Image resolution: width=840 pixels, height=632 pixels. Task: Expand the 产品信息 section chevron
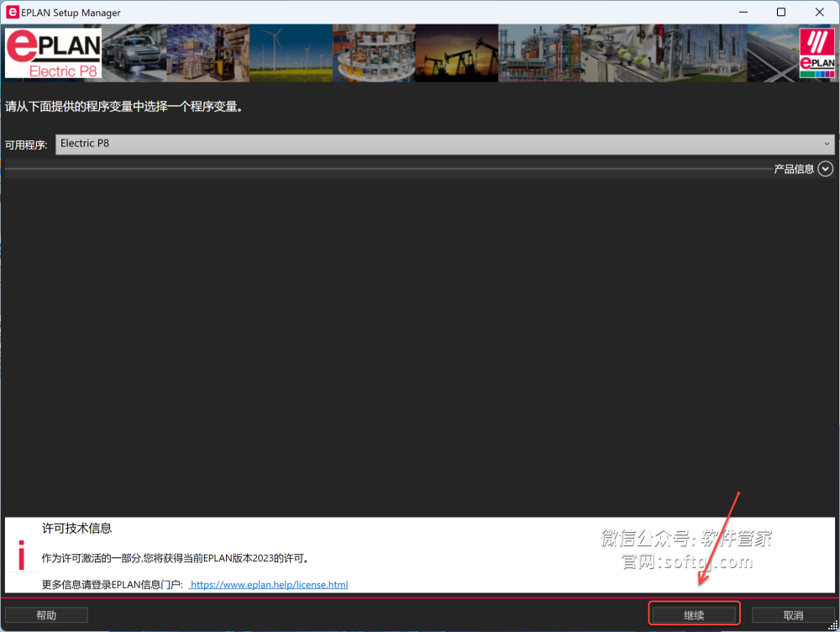click(825, 170)
